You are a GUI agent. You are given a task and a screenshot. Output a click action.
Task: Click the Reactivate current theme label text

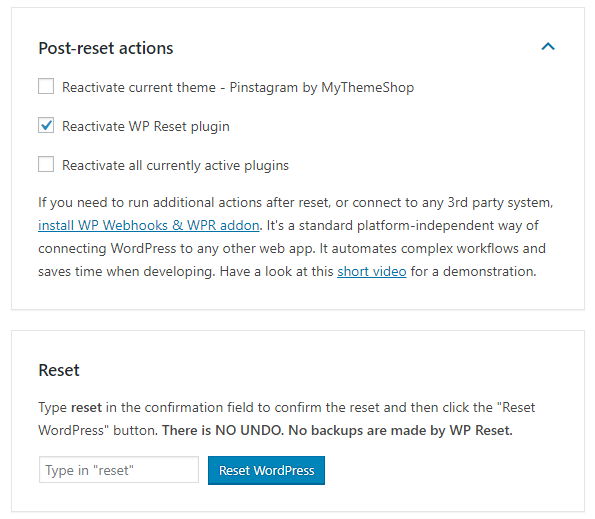pyautogui.click(x=139, y=87)
